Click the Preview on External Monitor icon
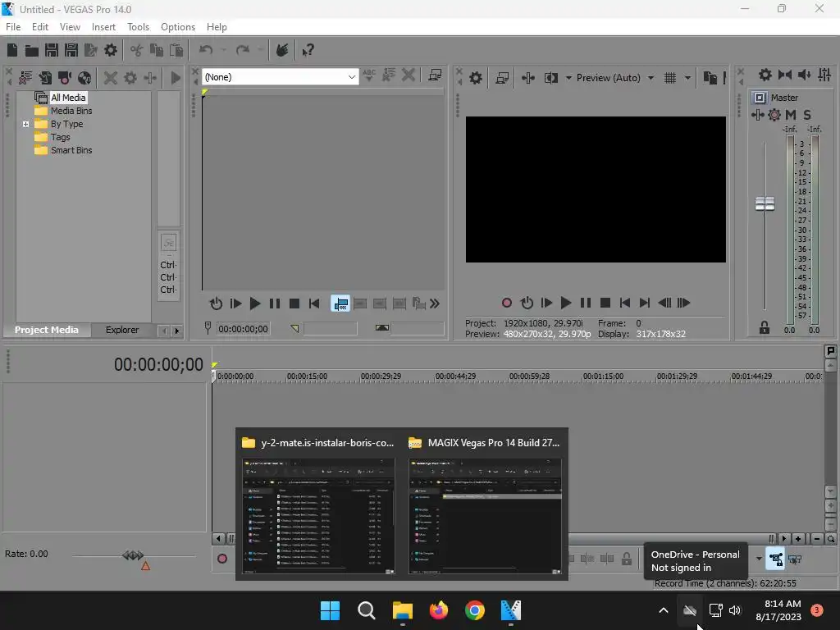Viewport: 840px width, 630px height. (502, 78)
